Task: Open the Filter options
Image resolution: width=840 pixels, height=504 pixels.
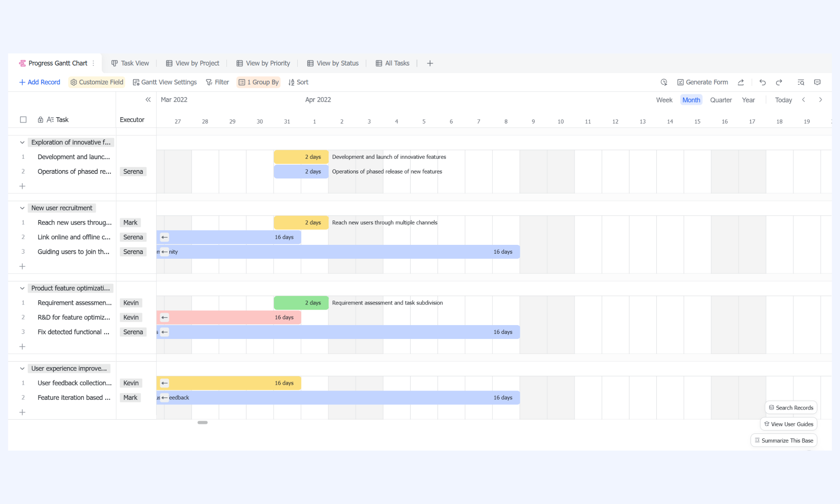Action: click(217, 82)
